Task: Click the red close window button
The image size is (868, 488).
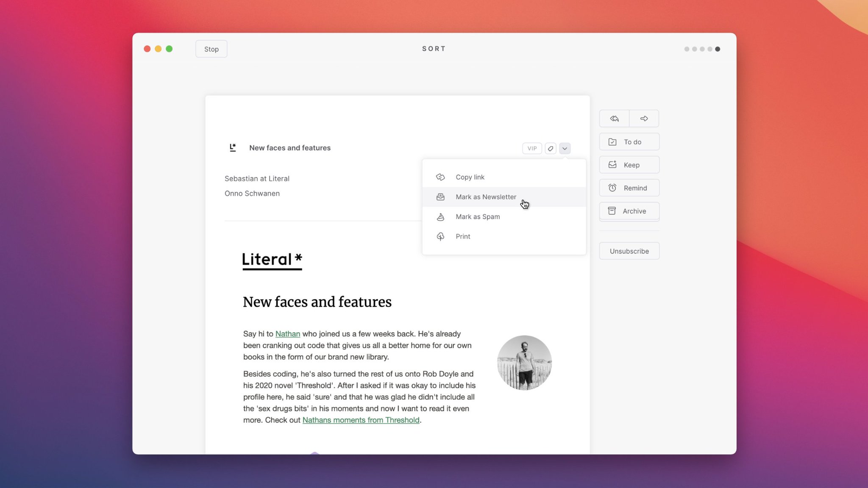Action: tap(147, 49)
